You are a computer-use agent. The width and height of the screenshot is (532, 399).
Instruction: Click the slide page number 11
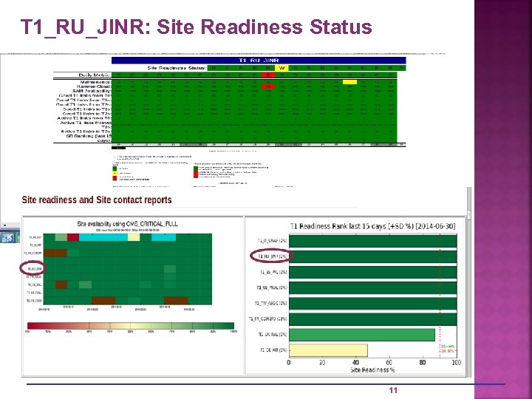coord(393,390)
